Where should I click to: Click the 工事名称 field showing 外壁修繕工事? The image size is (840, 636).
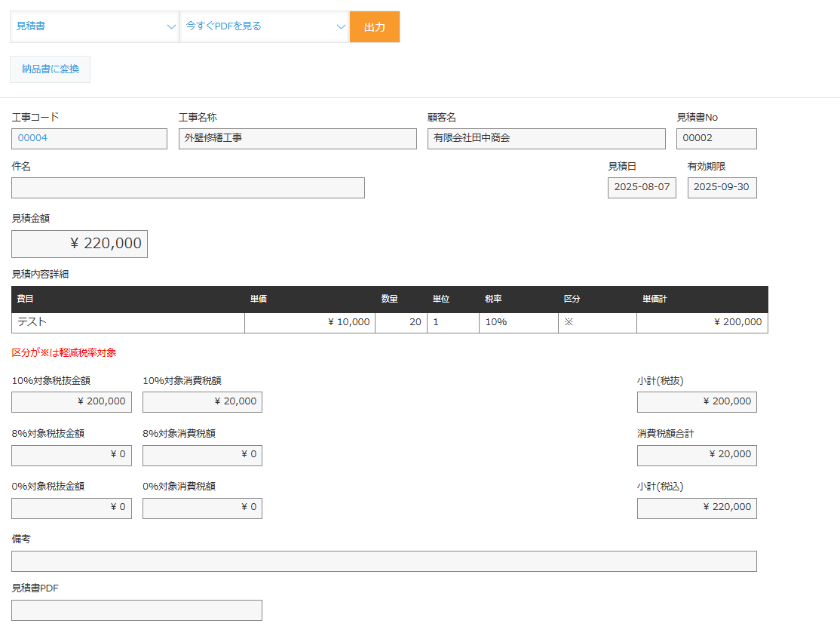pos(297,139)
